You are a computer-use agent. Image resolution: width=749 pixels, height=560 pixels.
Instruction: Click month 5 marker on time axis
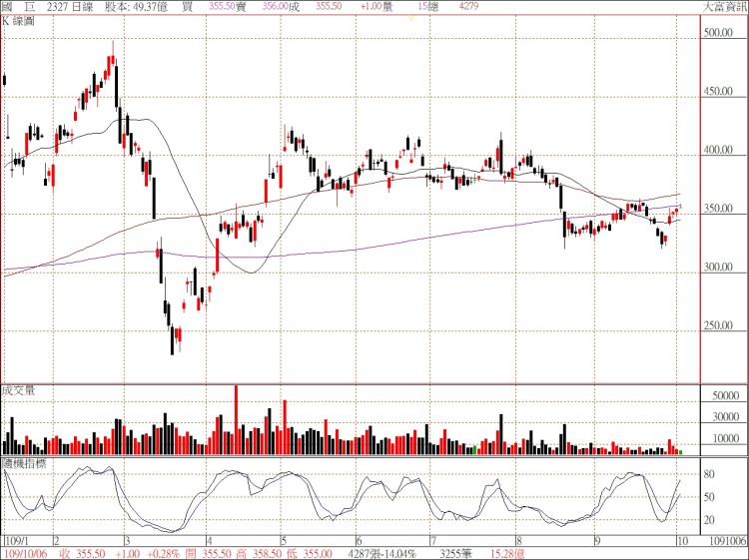[x=283, y=538]
